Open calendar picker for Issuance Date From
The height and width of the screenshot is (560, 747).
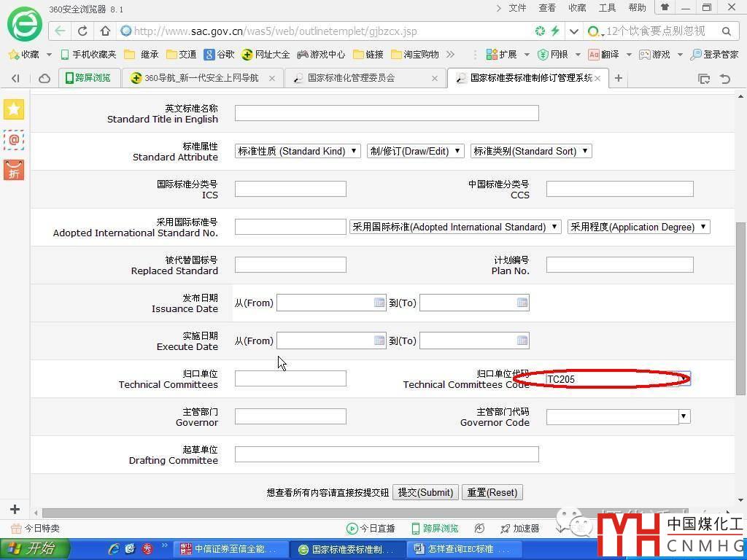[x=379, y=303]
